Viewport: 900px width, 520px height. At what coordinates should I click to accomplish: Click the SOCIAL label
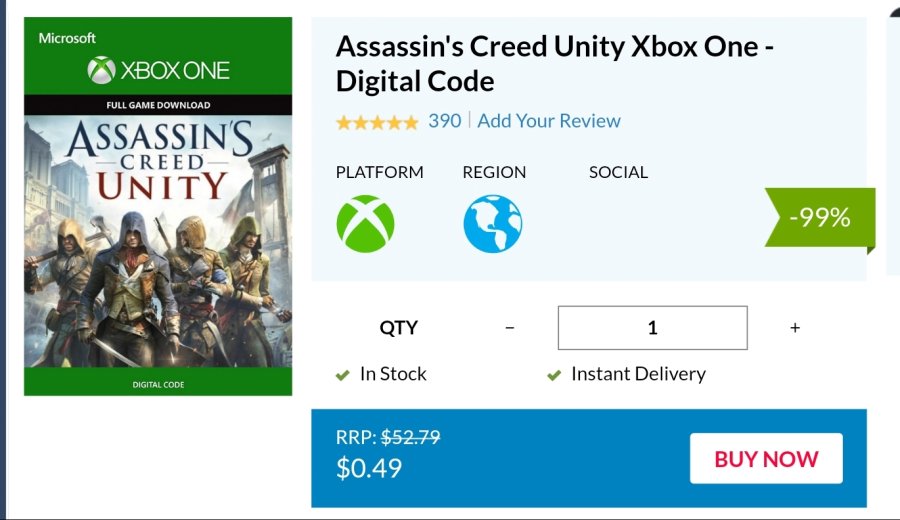tap(618, 172)
